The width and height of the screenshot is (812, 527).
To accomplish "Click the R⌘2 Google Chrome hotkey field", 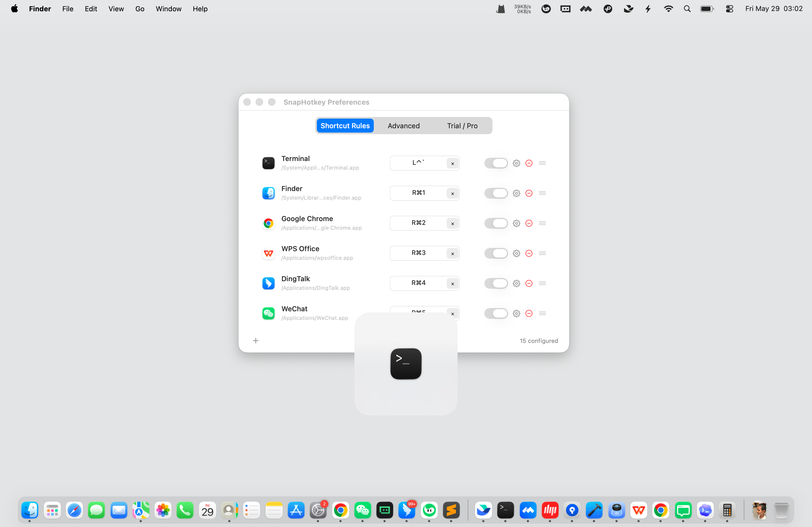I will pyautogui.click(x=425, y=223).
